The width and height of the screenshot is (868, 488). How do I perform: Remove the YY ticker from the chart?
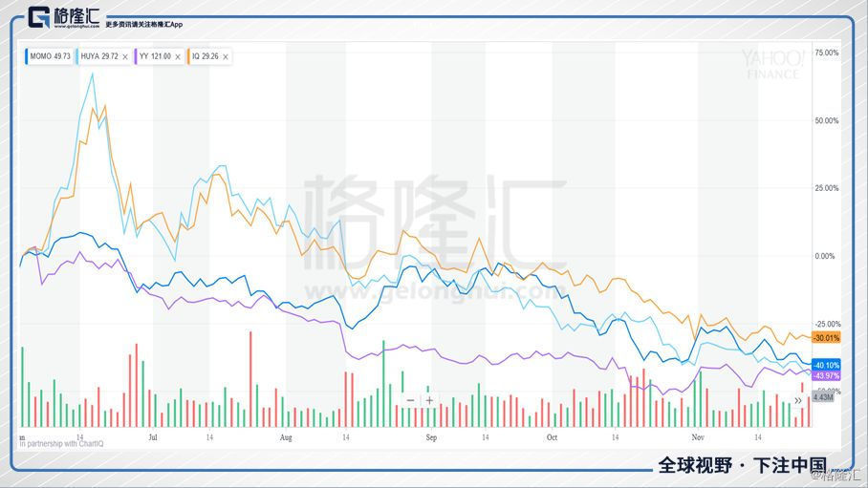click(178, 57)
